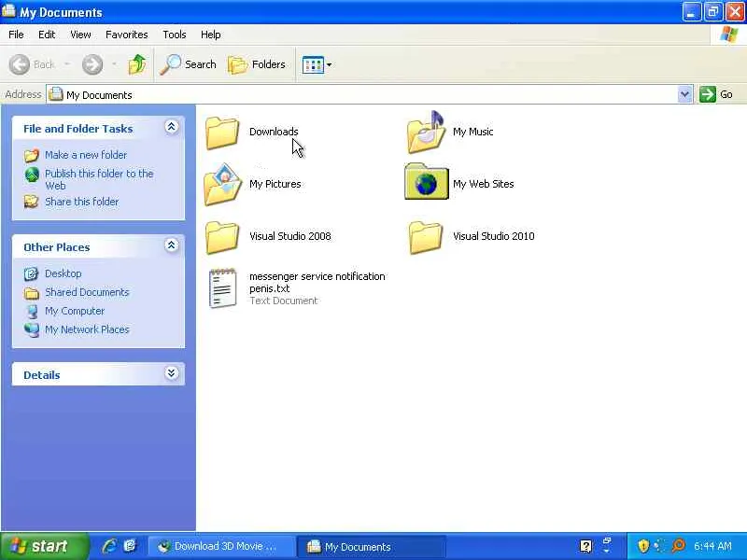
Task: Click the My Network Places sidebar icon
Action: click(32, 329)
